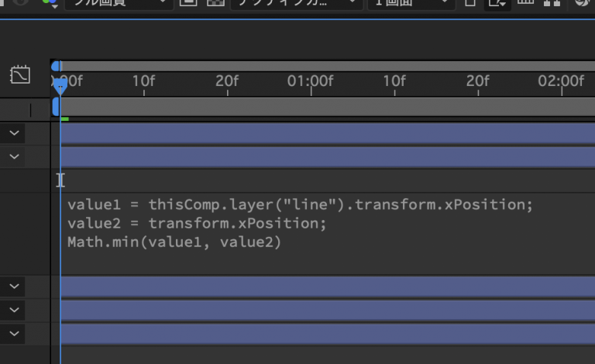
Task: Open the 1画面 view layout dropdown
Action: (411, 3)
